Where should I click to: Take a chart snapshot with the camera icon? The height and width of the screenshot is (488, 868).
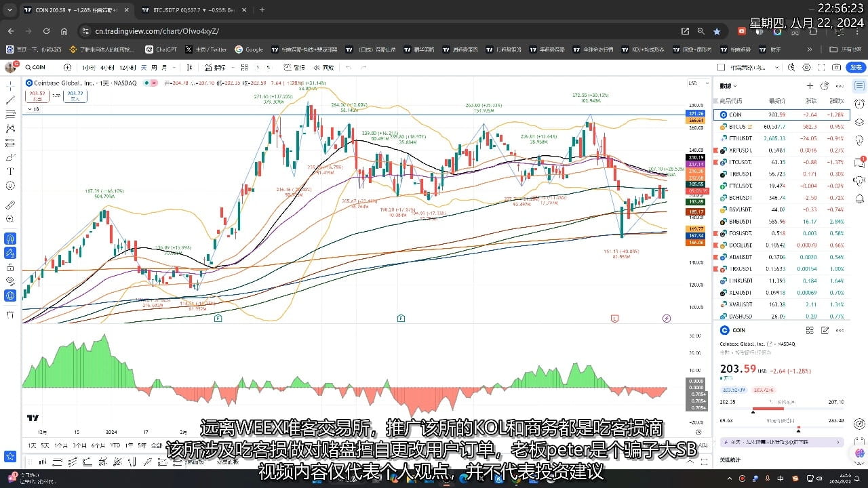click(837, 67)
